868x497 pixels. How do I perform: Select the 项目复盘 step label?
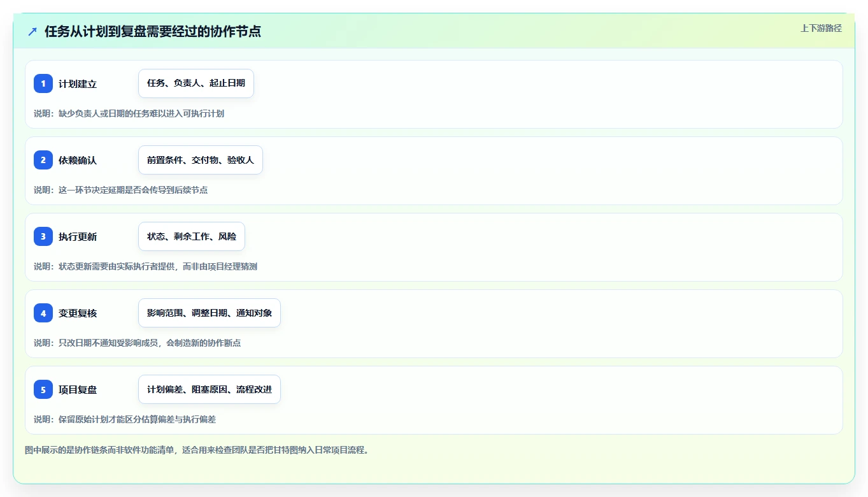coord(78,389)
